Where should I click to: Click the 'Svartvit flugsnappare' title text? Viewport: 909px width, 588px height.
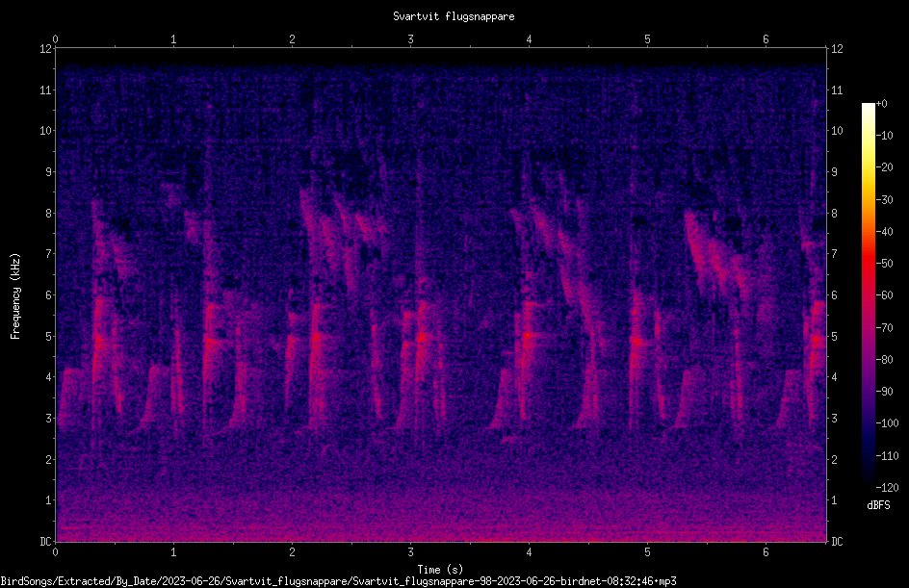(x=454, y=16)
